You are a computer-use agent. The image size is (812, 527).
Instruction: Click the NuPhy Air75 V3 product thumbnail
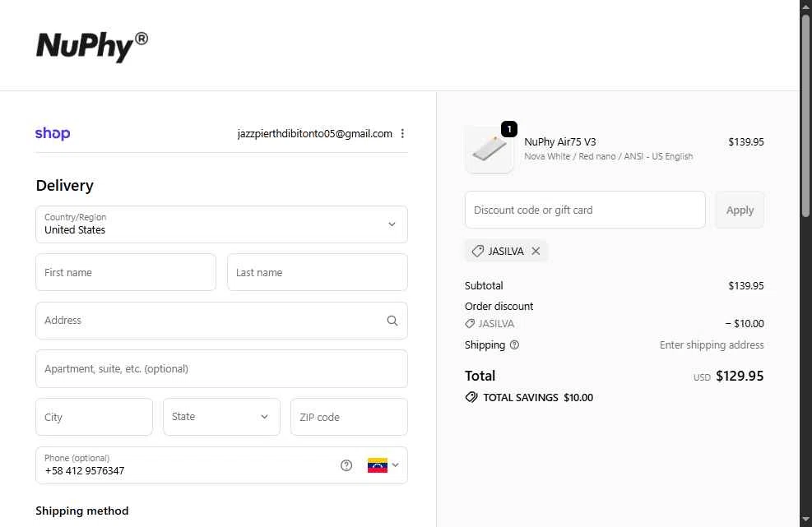490,150
